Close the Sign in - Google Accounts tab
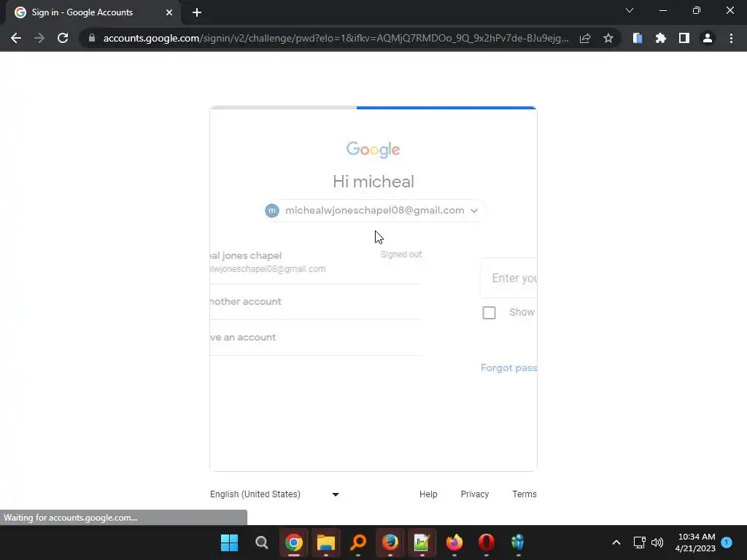The height and width of the screenshot is (560, 747). (169, 12)
